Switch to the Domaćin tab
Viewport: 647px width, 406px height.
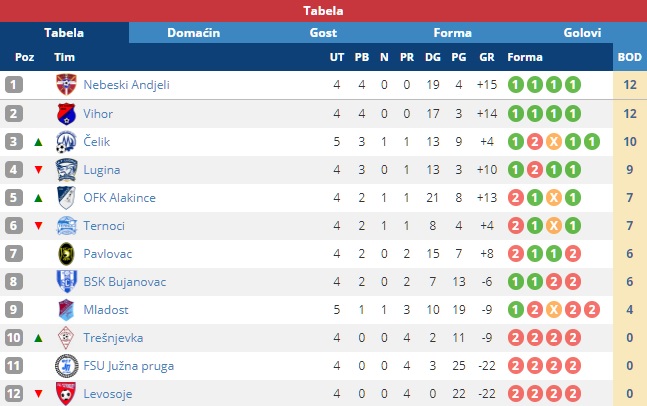pos(193,32)
